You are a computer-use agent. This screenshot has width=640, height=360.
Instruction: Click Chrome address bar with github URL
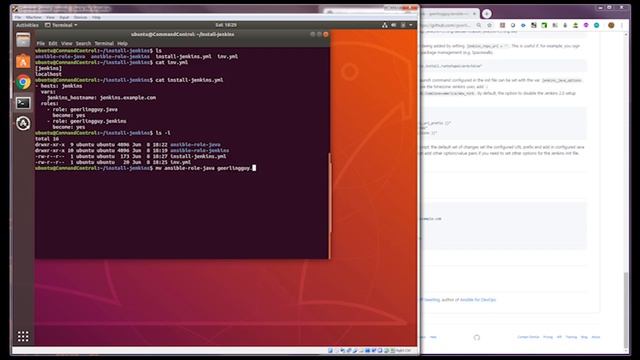pyautogui.click(x=447, y=25)
